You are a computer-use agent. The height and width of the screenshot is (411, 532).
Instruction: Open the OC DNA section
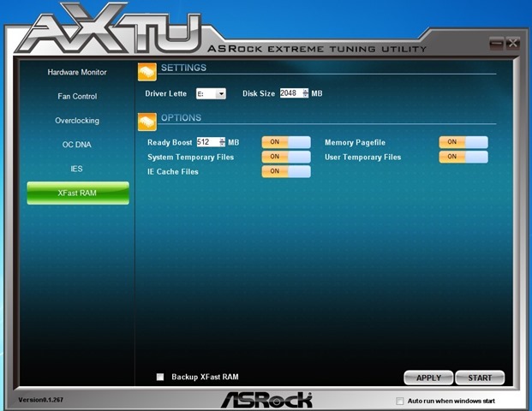click(x=77, y=145)
